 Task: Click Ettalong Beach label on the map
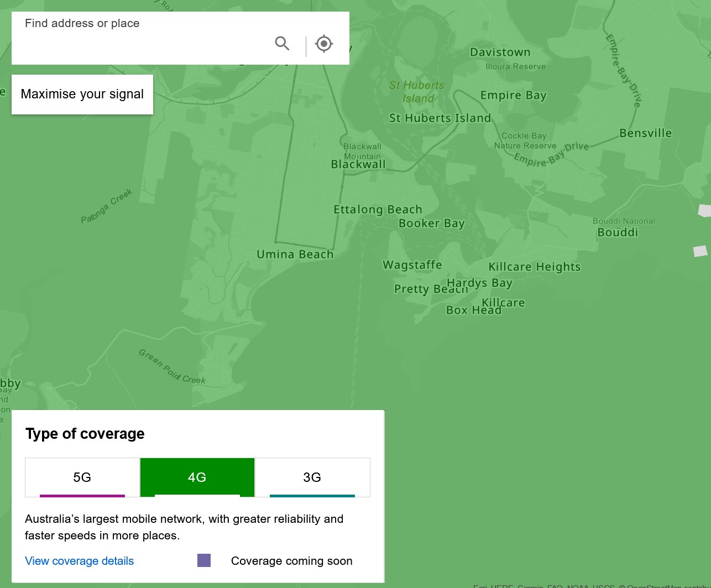point(378,209)
